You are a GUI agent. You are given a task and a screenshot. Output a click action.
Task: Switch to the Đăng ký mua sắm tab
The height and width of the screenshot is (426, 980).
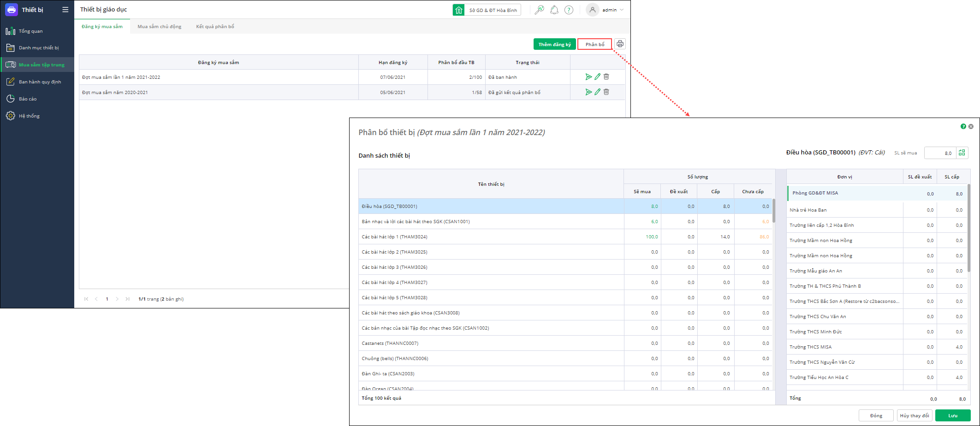tap(102, 26)
